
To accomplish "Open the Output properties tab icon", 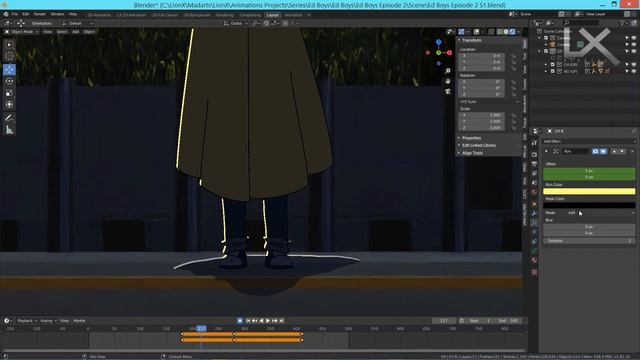I will 534,164.
